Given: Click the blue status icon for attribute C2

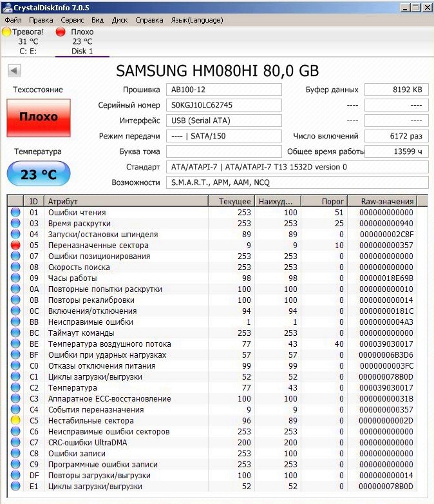Looking at the screenshot, I should tap(15, 387).
